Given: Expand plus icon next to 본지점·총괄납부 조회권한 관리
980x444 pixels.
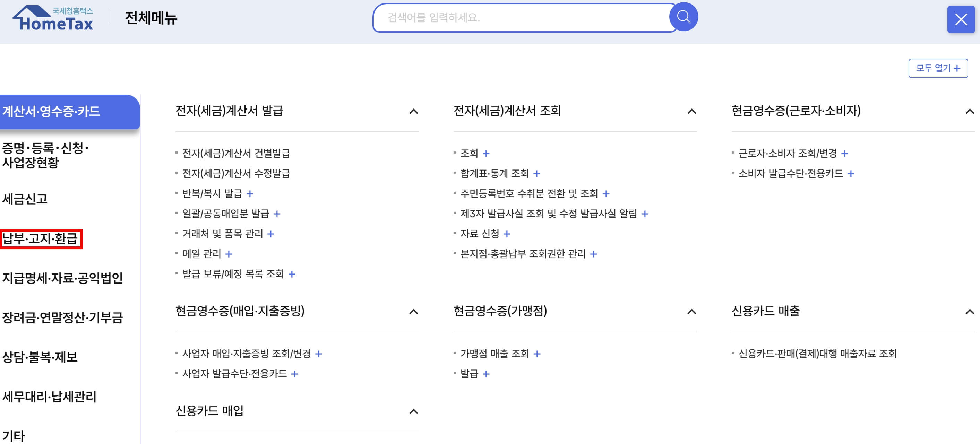Looking at the screenshot, I should pyautogui.click(x=593, y=254).
